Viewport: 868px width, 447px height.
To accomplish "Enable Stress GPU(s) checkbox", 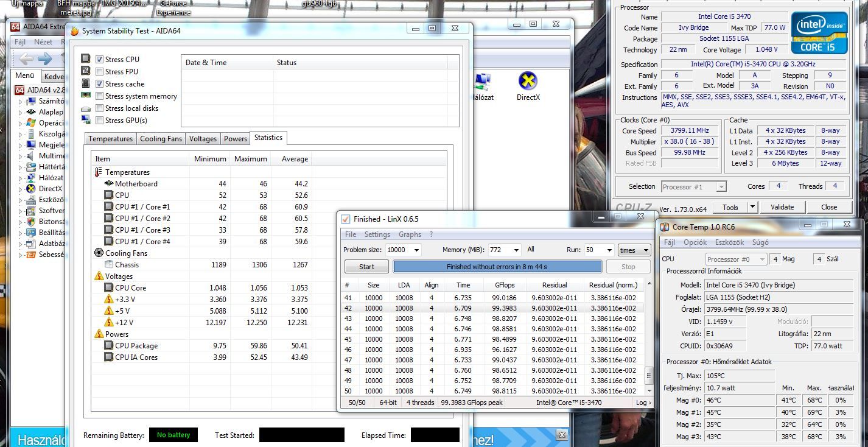I will [x=100, y=121].
